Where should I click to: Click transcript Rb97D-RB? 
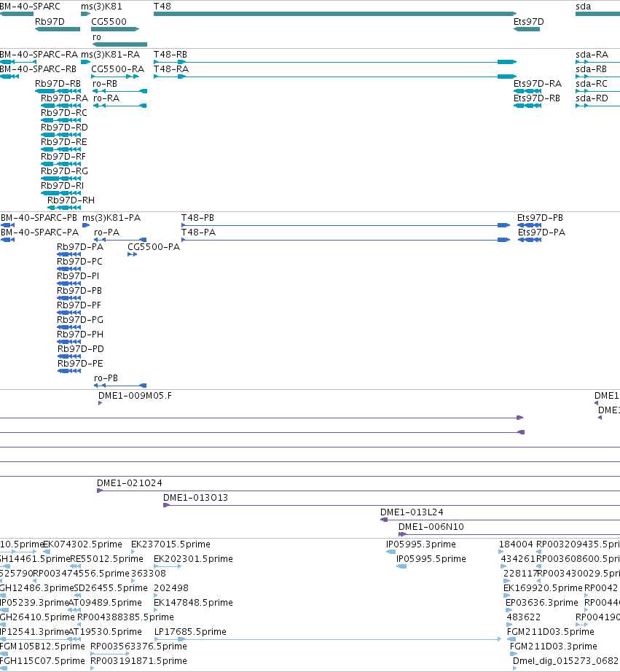pos(58,84)
